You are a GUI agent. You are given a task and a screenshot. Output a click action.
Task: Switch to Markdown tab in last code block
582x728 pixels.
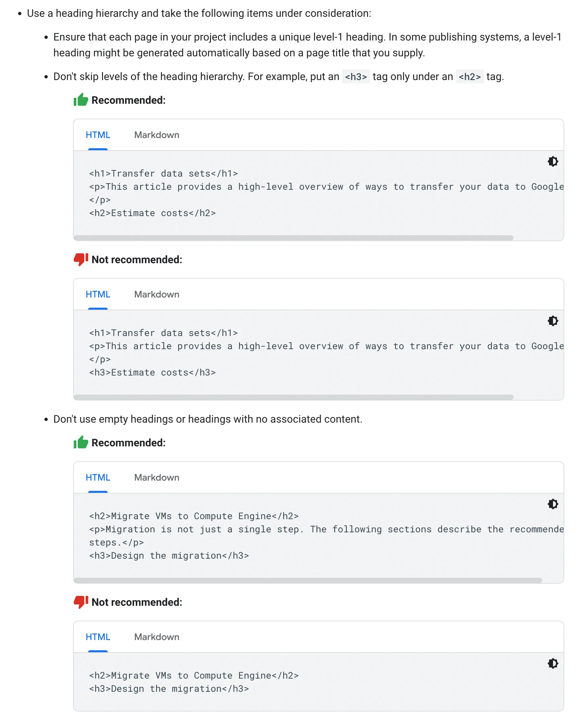[156, 637]
